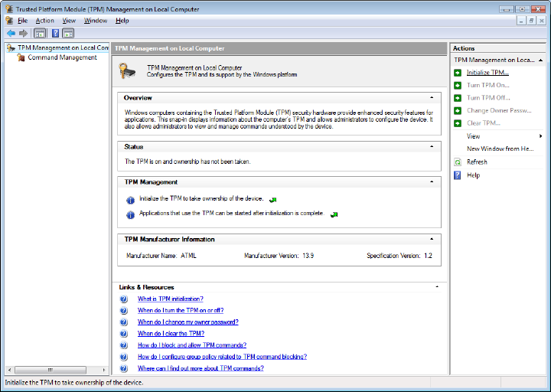Click the Help icon in Actions pane
The width and height of the screenshot is (551, 392).
pos(458,175)
